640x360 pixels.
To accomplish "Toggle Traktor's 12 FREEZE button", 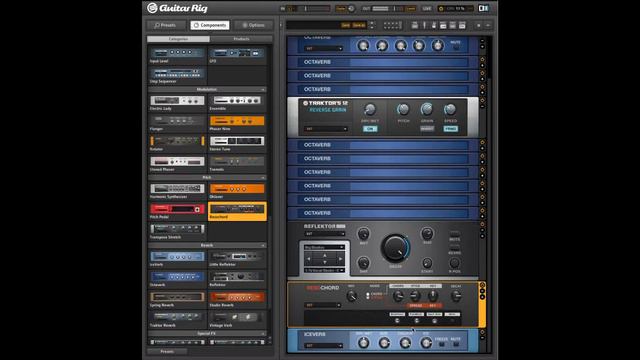I will 451,129.
